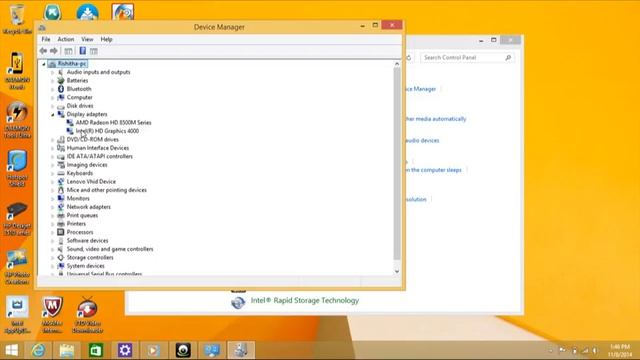This screenshot has height=360, width=640.
Task: Click the Device Manager link in Control Panel
Action: click(420, 89)
